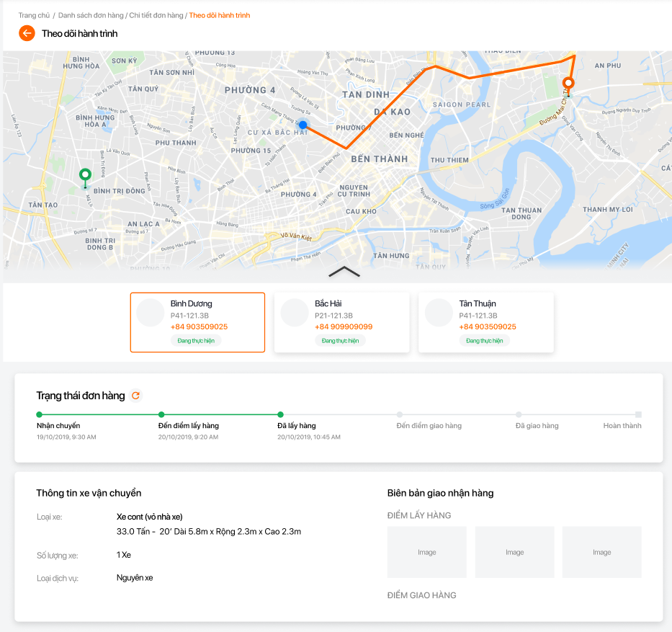Click the blue current location dot on map
672x632 pixels.
(x=303, y=125)
